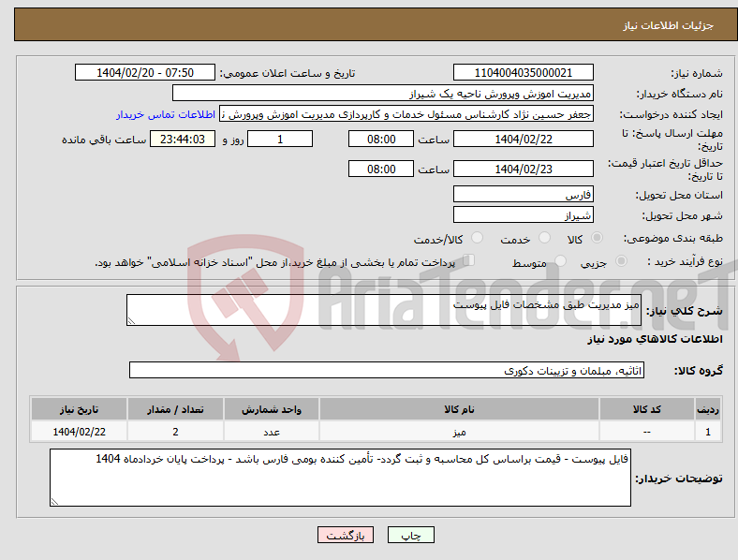Click the شماره نیاز number field
The image size is (738, 560).
[523, 72]
